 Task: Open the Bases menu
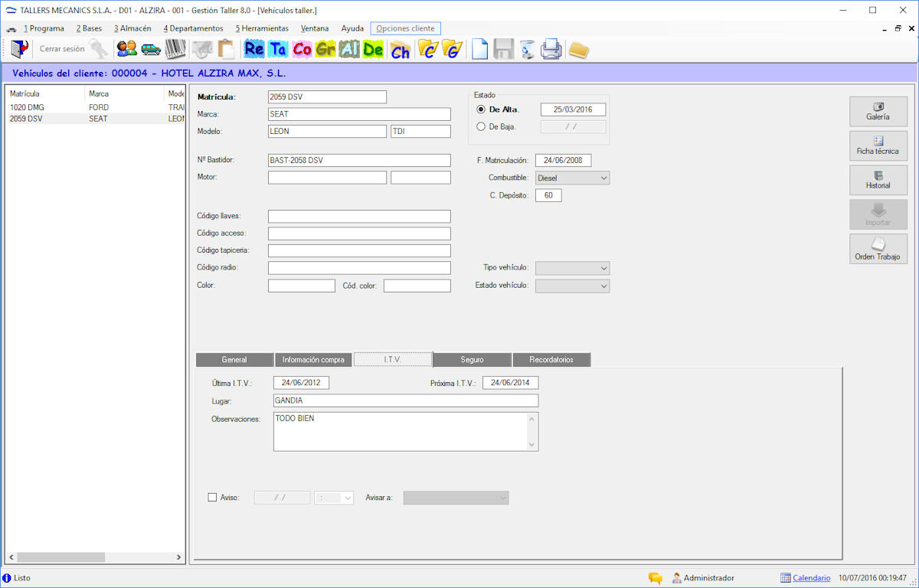(89, 28)
